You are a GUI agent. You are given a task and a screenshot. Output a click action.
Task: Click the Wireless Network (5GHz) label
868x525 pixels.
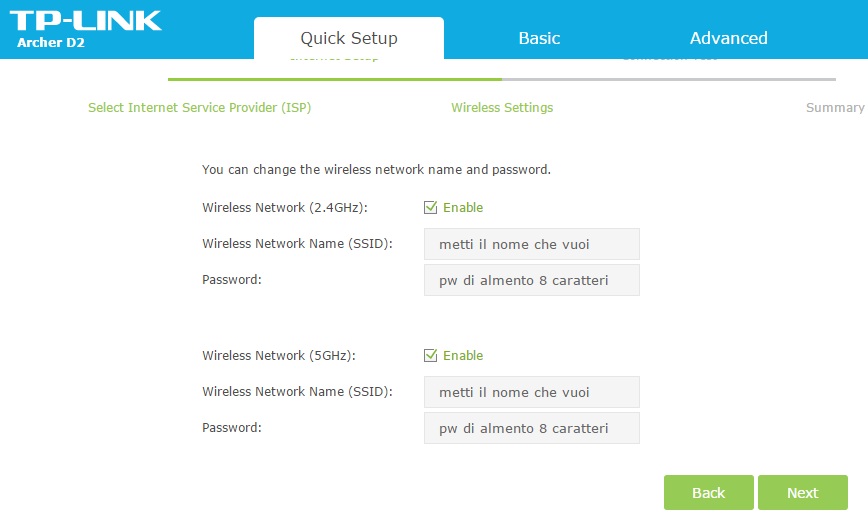[x=279, y=356]
